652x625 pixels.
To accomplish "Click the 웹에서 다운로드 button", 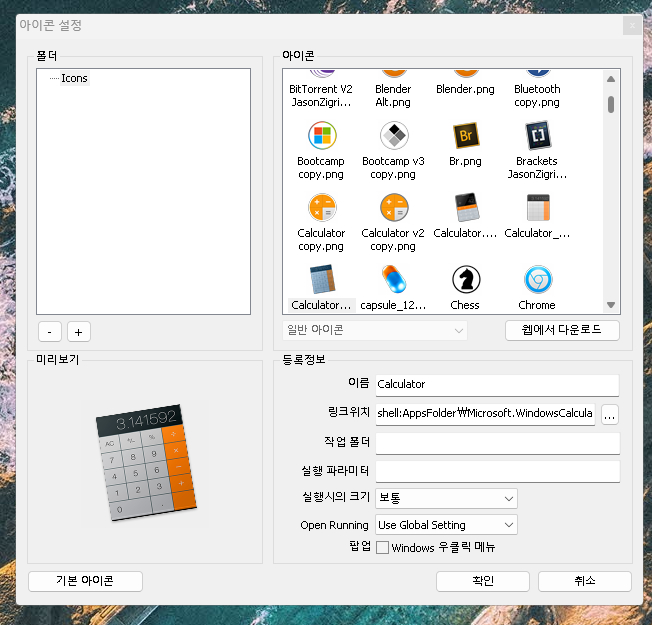I will (x=562, y=330).
